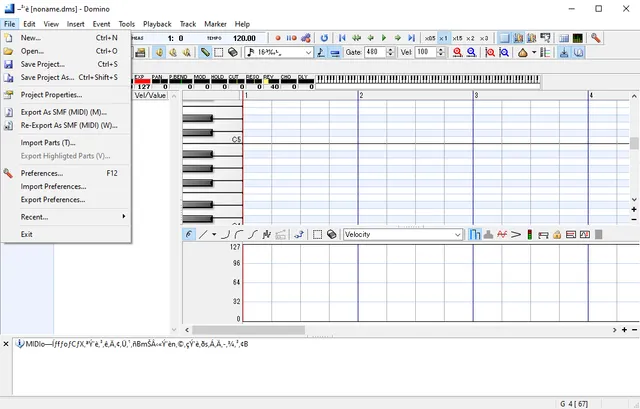The height and width of the screenshot is (409, 640).
Task: Open the Velocity event type dropdown
Action: (403, 234)
